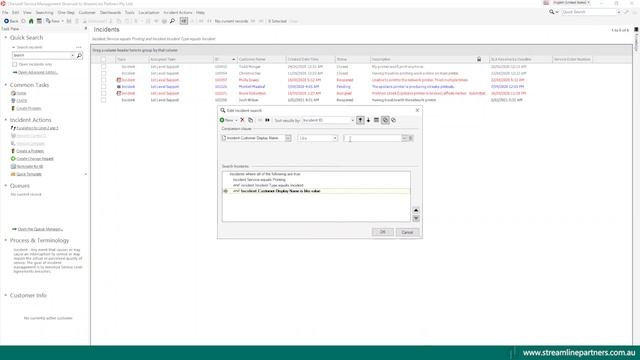Open the Dashboards menu
Viewport: 640px width, 360px height.
point(110,13)
